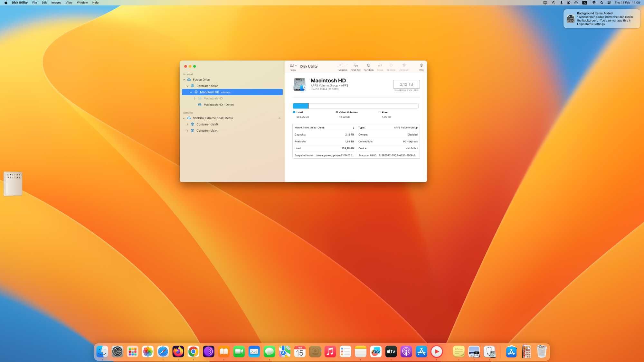The height and width of the screenshot is (362, 644).
Task: Open the Apple menu
Action: tap(6, 3)
